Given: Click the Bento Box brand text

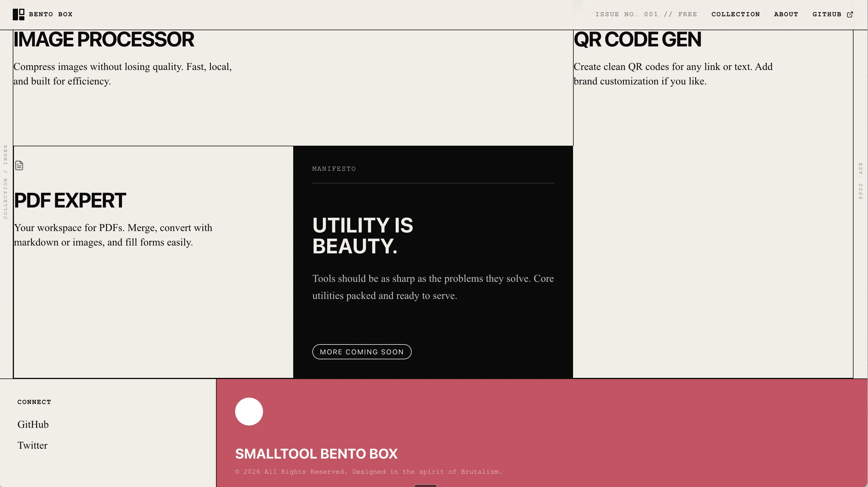Looking at the screenshot, I should coord(51,15).
